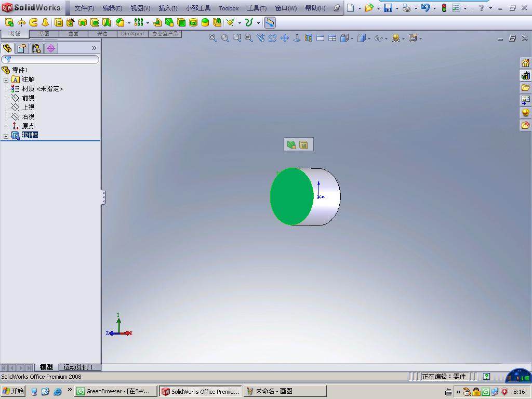Expand the 注解 tree node
The image size is (532, 399).
pos(6,80)
